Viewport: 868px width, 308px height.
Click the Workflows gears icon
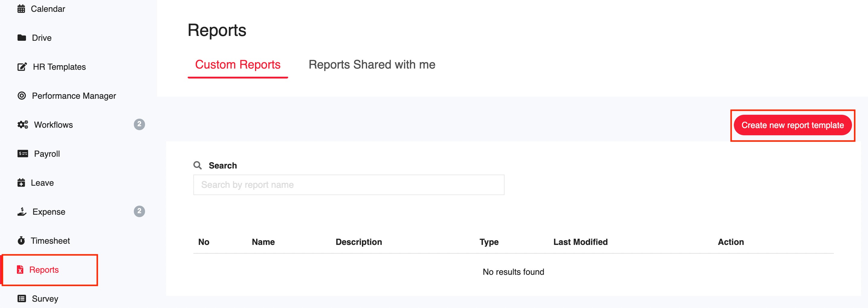tap(23, 124)
